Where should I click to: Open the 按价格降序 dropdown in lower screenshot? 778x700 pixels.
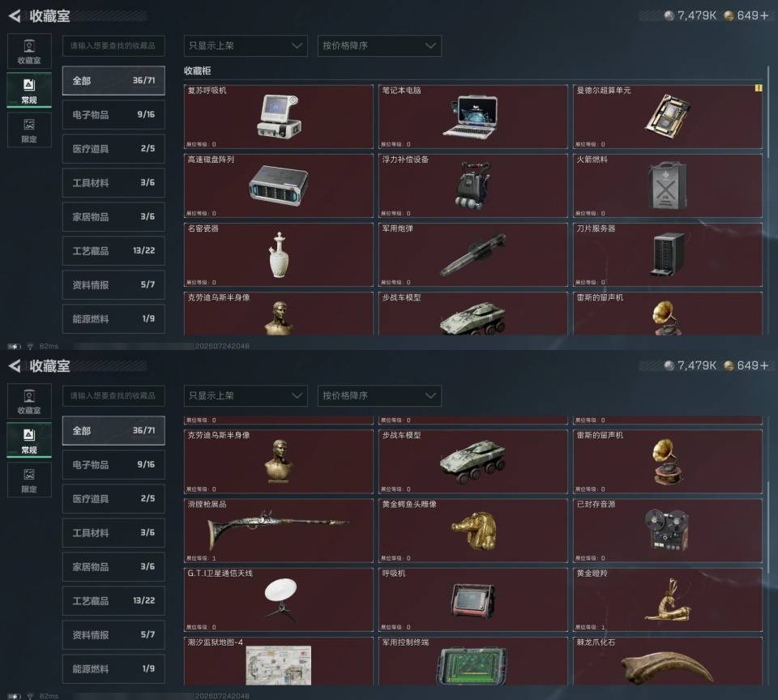click(x=379, y=396)
